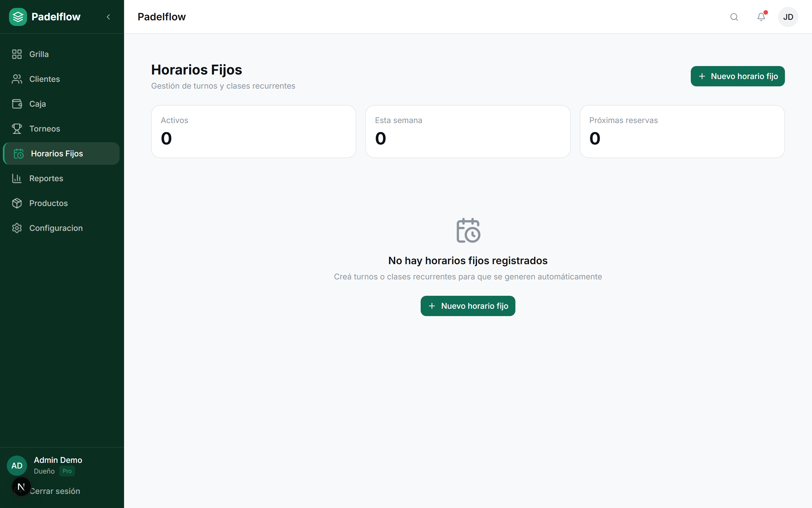Click the AD avatar in the sidebar footer
Screen dimensions: 812x508
(x=17, y=466)
